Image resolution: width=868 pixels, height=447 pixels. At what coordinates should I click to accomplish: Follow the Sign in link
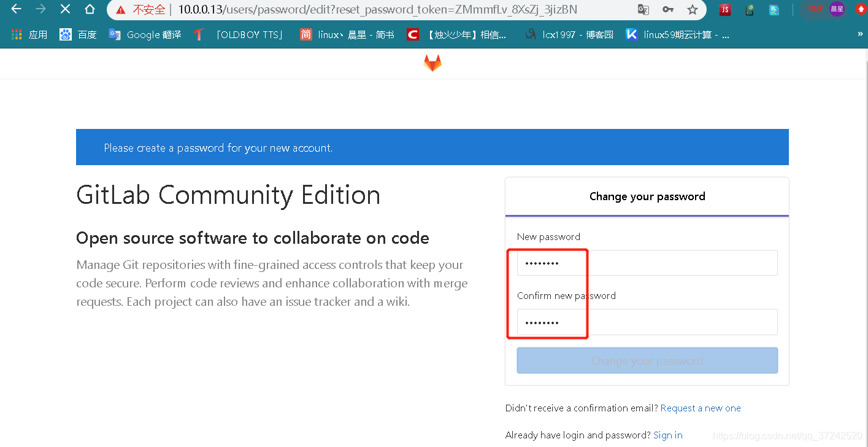pyautogui.click(x=668, y=435)
